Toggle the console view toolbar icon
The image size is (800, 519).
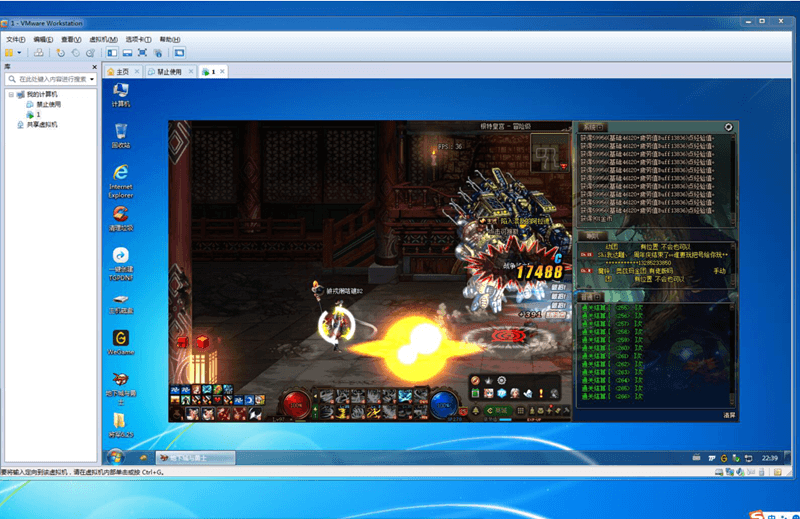pos(179,53)
